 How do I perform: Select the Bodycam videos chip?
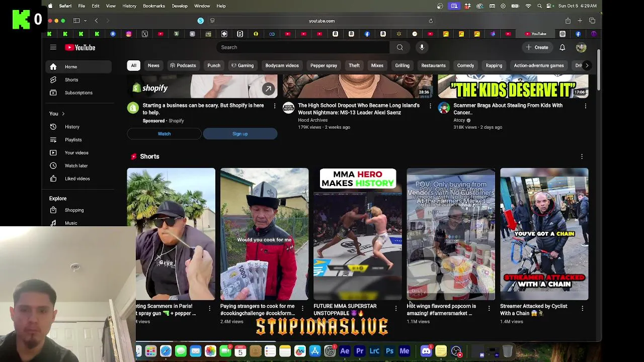coord(282,65)
